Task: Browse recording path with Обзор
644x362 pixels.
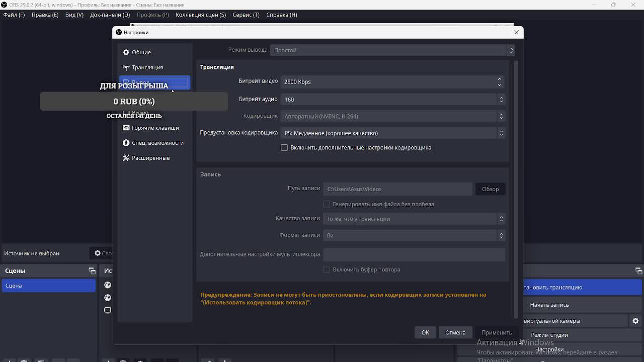Action: point(490,189)
